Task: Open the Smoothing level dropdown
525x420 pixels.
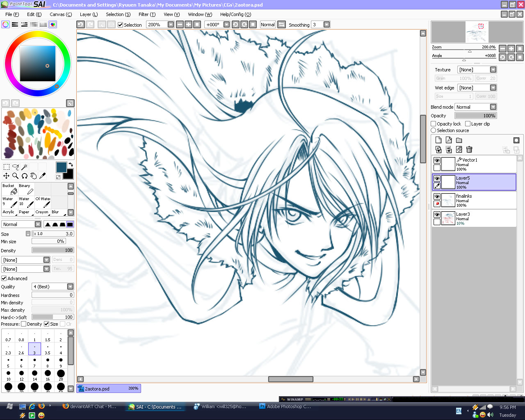Action: pos(327,25)
